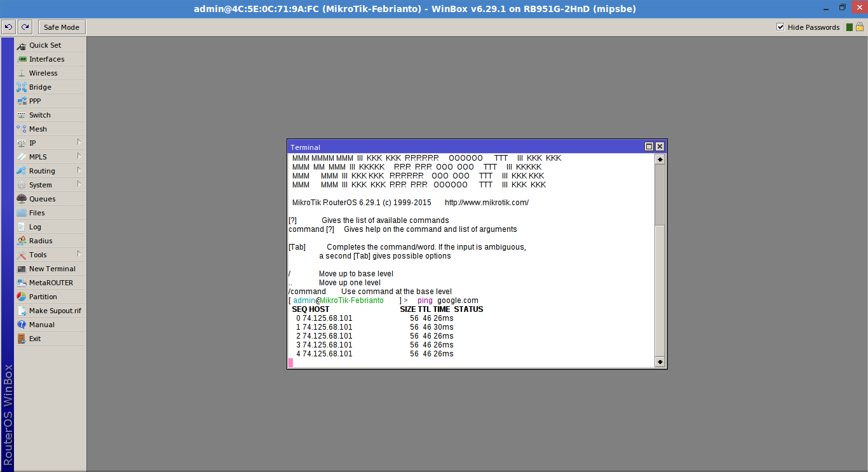Click the Exit icon
Viewport: 868px width, 472px height.
tap(22, 339)
